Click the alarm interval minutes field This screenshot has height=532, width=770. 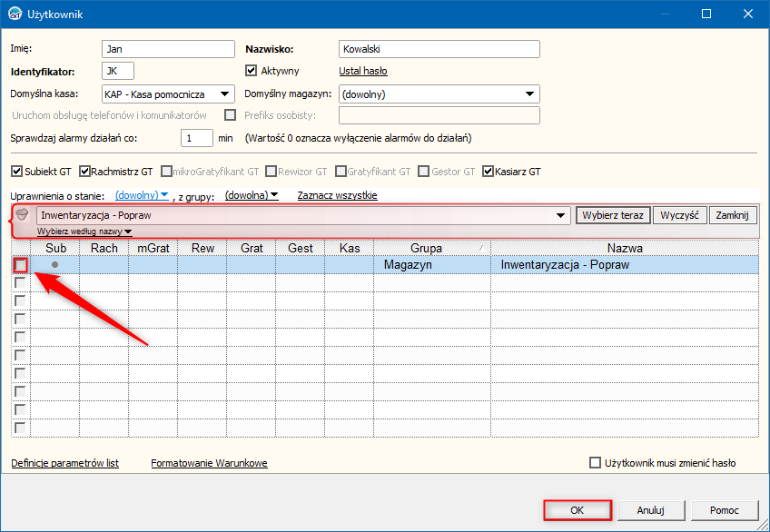(x=197, y=138)
